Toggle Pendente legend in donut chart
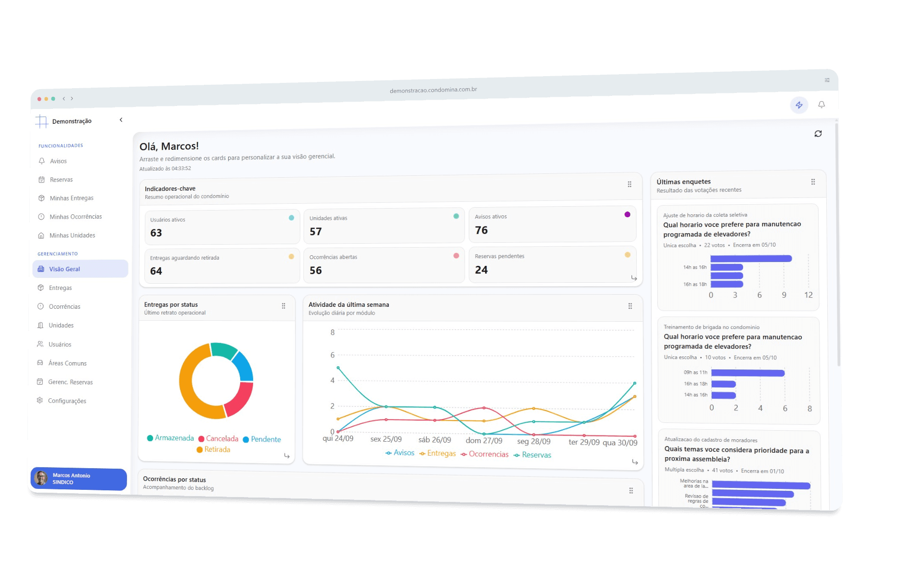The width and height of the screenshot is (924, 578). click(x=262, y=439)
